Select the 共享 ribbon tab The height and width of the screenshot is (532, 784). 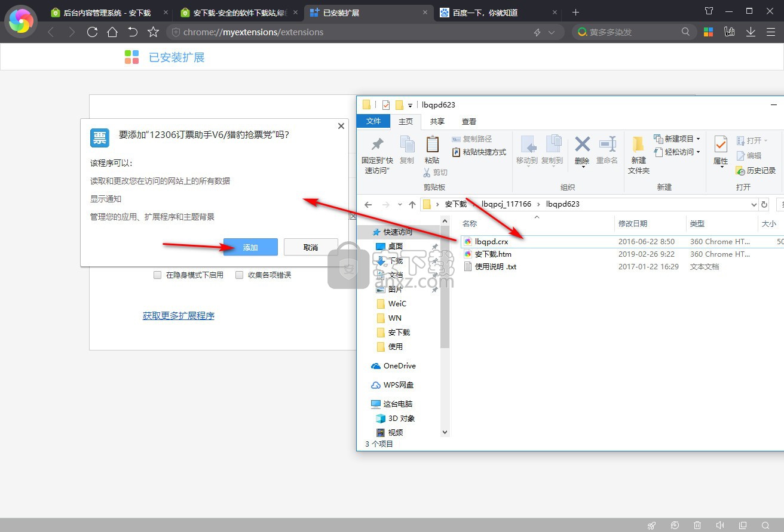(x=437, y=122)
